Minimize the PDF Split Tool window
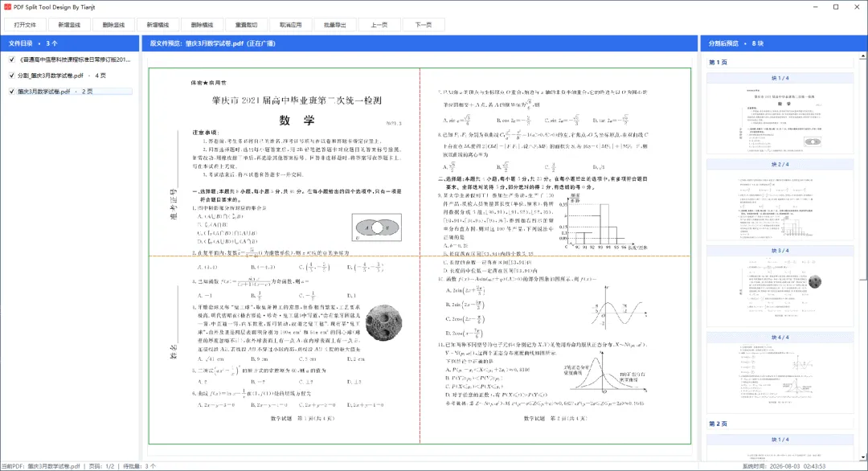Viewport: 868px width, 471px height. 816,7
